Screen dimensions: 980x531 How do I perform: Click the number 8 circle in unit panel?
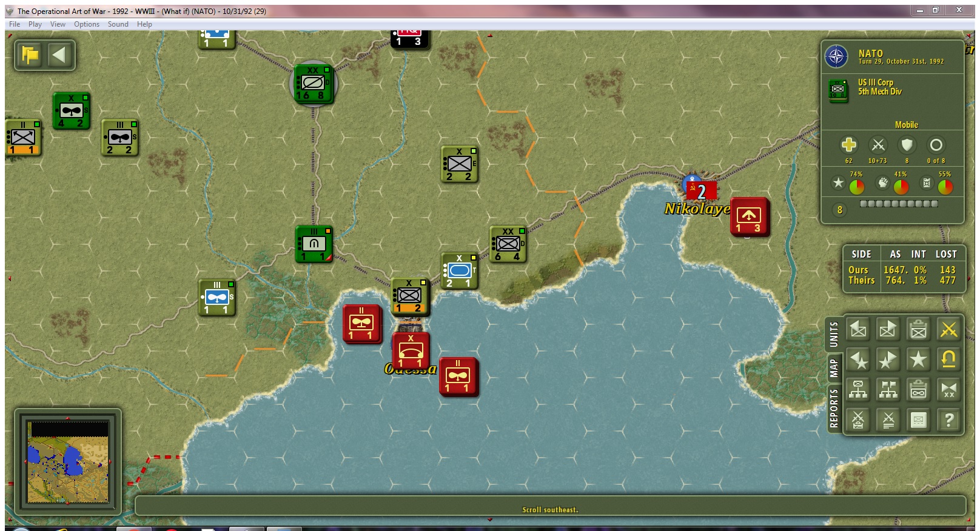839,210
